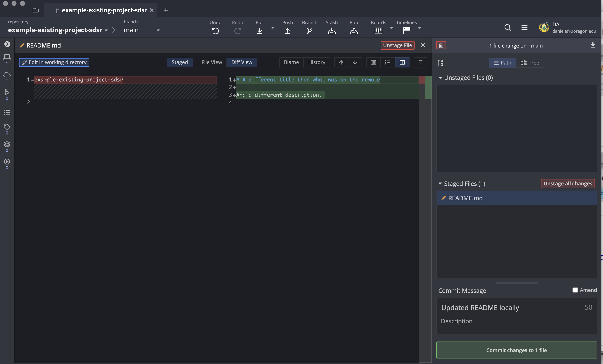Open the Timelines dropdown arrow
Viewport: 603px width, 364px height.
pos(420,28)
